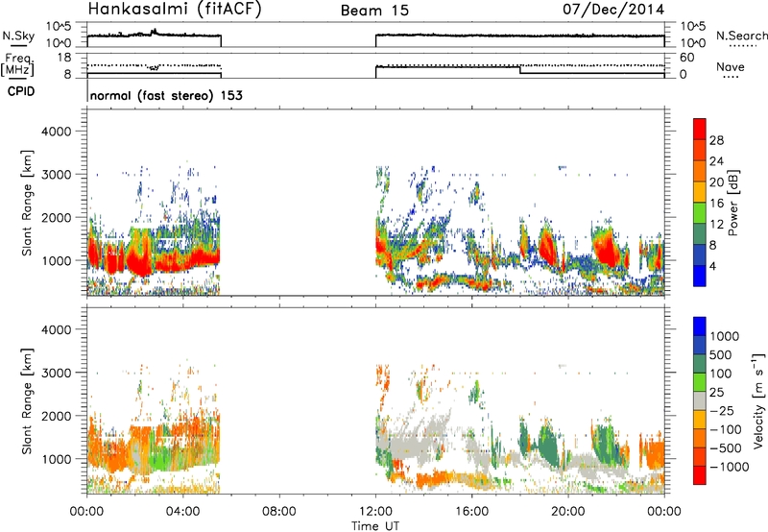Click the CPID label

pyautogui.click(x=21, y=91)
